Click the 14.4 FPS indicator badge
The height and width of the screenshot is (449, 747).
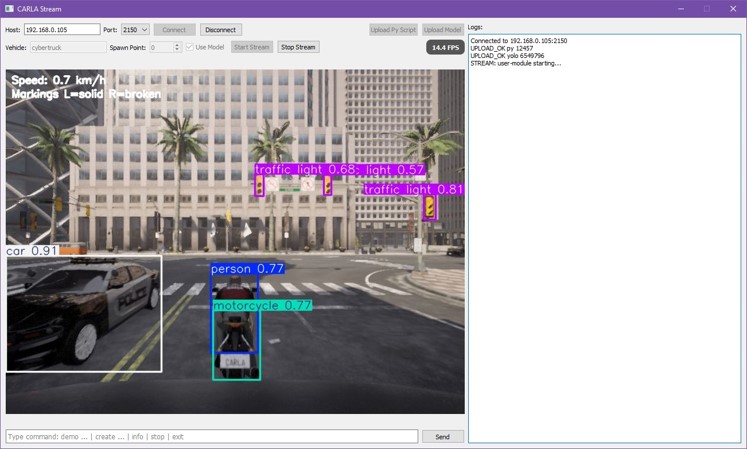[x=445, y=47]
